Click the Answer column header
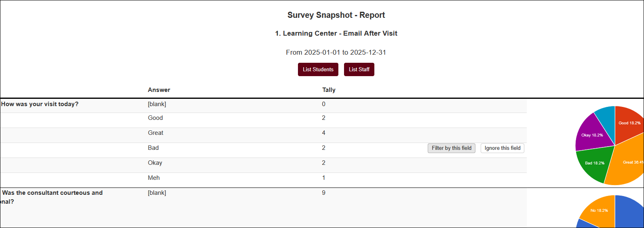 pos(159,90)
